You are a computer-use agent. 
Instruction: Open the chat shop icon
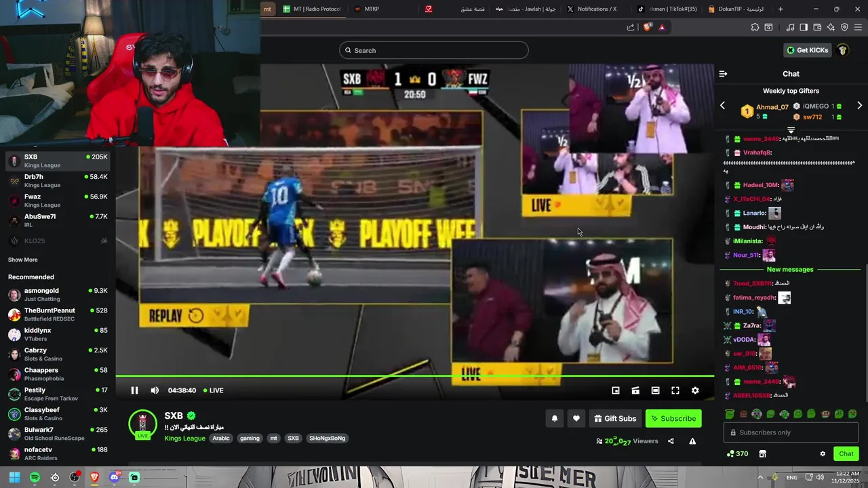click(x=762, y=454)
